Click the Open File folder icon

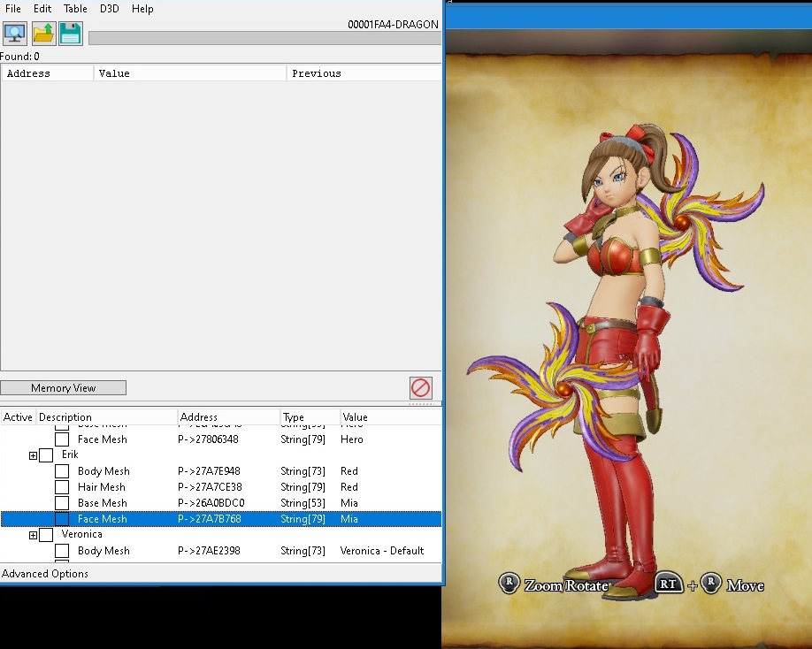pyautogui.click(x=43, y=34)
